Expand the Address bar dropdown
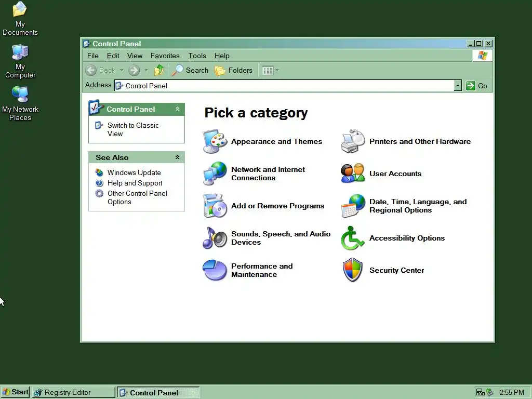Screen dimensions: 532x399 pos(458,86)
